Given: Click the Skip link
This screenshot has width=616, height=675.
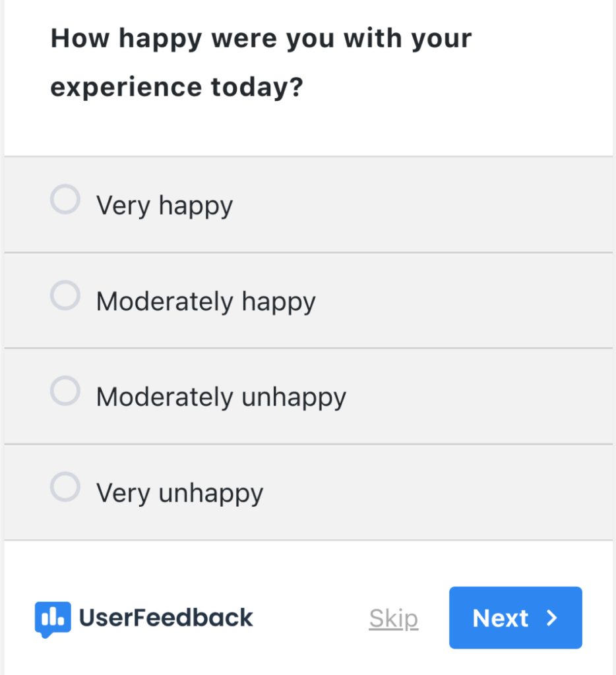Looking at the screenshot, I should click(x=393, y=618).
